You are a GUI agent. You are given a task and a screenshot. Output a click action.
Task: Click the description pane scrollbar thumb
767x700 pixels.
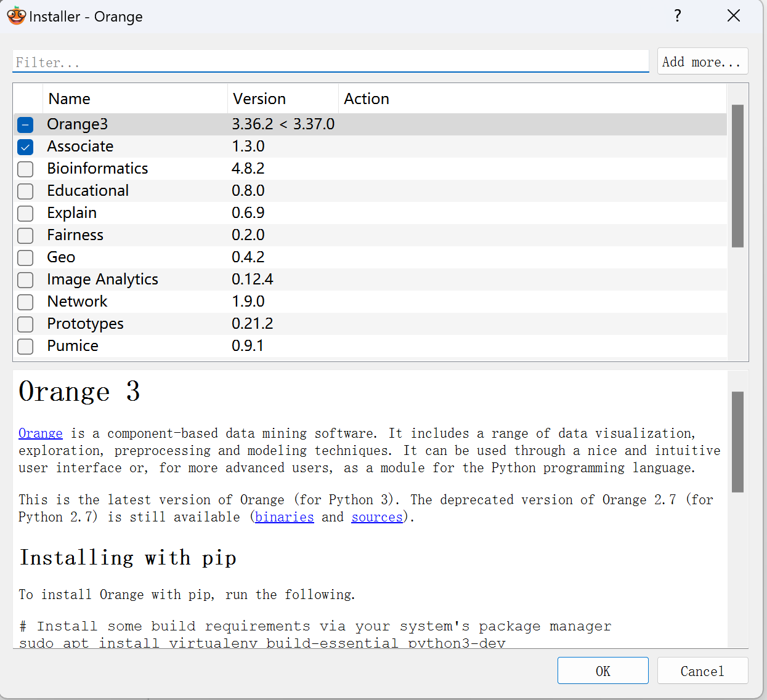tap(737, 442)
